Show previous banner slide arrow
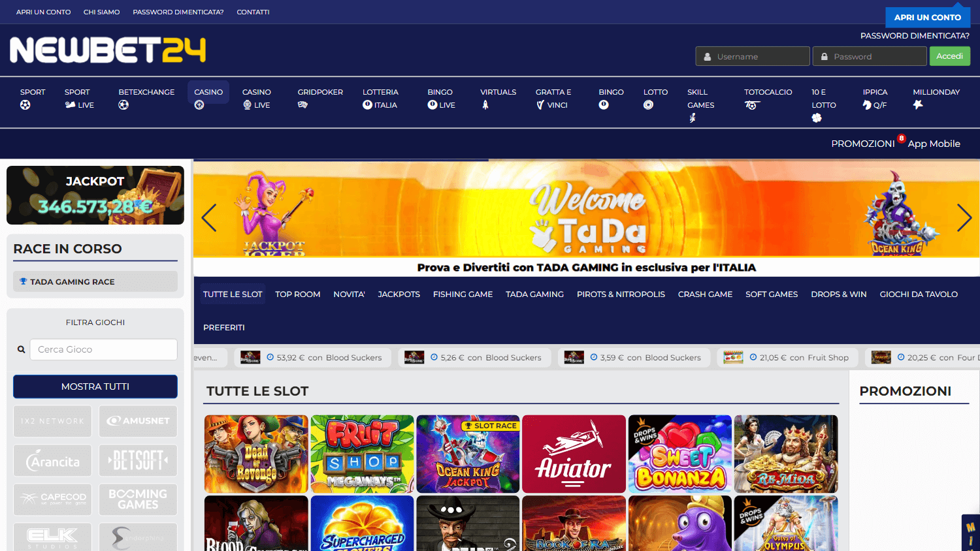980x551 pixels. [x=209, y=218]
